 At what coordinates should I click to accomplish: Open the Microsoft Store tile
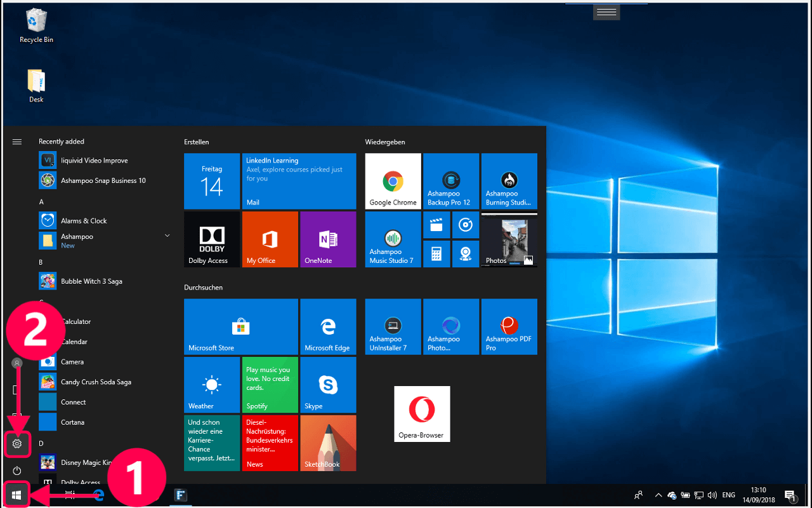click(x=241, y=326)
